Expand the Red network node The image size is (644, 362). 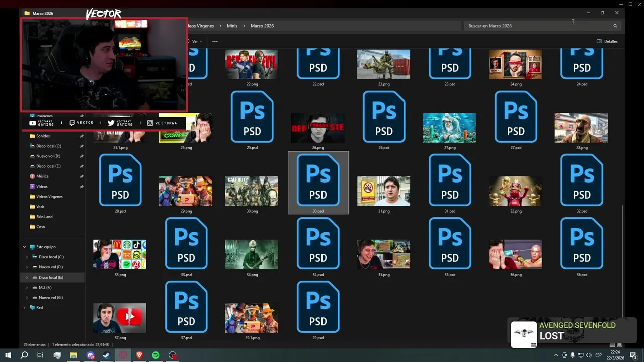point(24,307)
